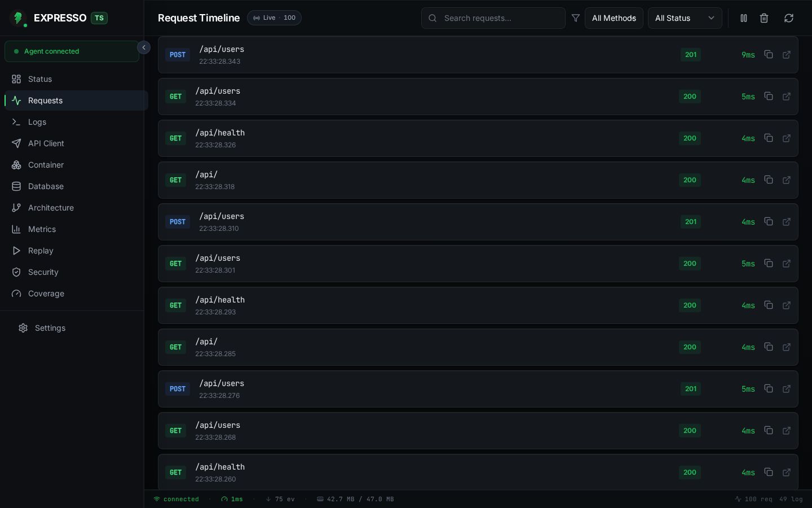Image resolution: width=812 pixels, height=508 pixels.
Task: Click the 100 req counter
Action: tap(754, 499)
